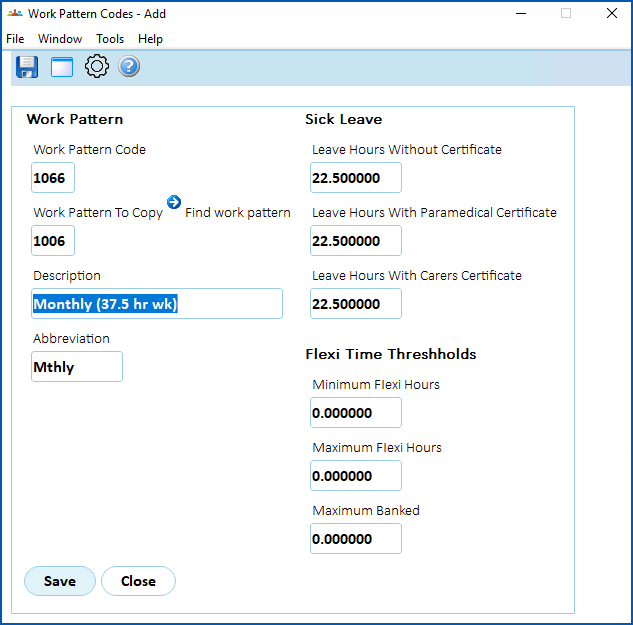Click the Maximum Banked label

pos(366,510)
